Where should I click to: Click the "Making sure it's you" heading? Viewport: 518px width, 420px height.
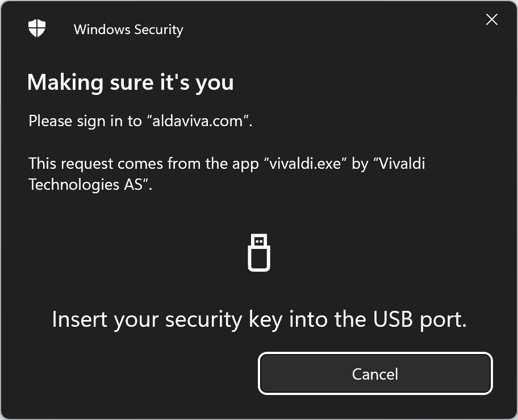[131, 82]
